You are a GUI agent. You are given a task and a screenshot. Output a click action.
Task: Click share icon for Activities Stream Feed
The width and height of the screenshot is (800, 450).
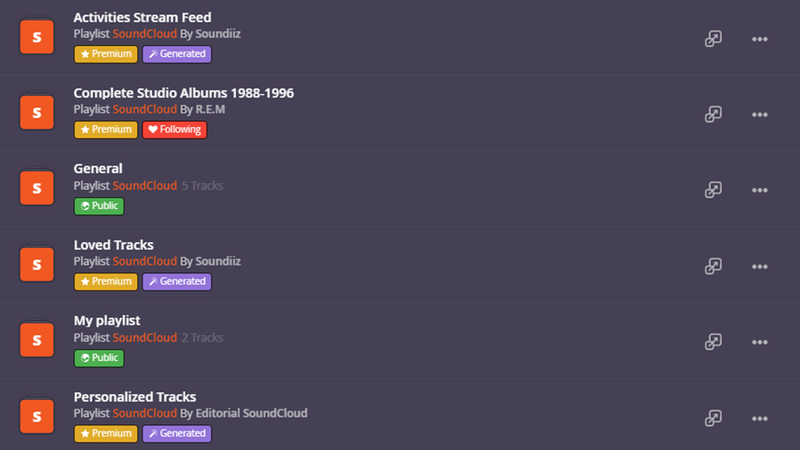point(713,39)
